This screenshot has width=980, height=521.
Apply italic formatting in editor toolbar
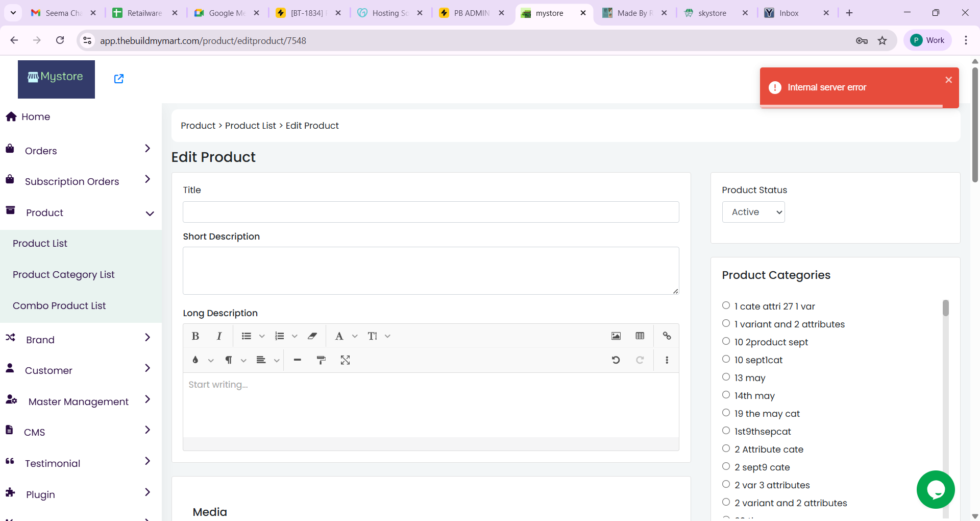click(x=219, y=336)
